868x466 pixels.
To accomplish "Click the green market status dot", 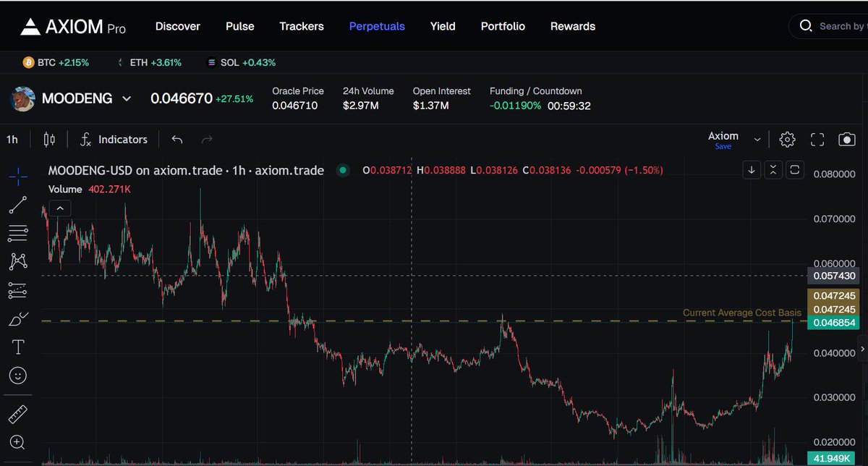I will pos(344,170).
